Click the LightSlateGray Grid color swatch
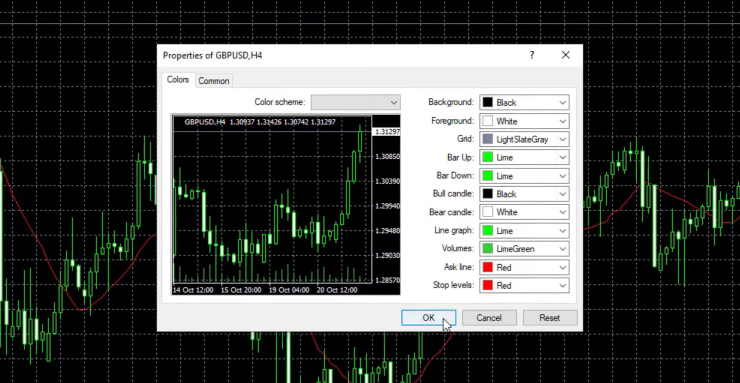The width and height of the screenshot is (740, 383). [x=488, y=139]
